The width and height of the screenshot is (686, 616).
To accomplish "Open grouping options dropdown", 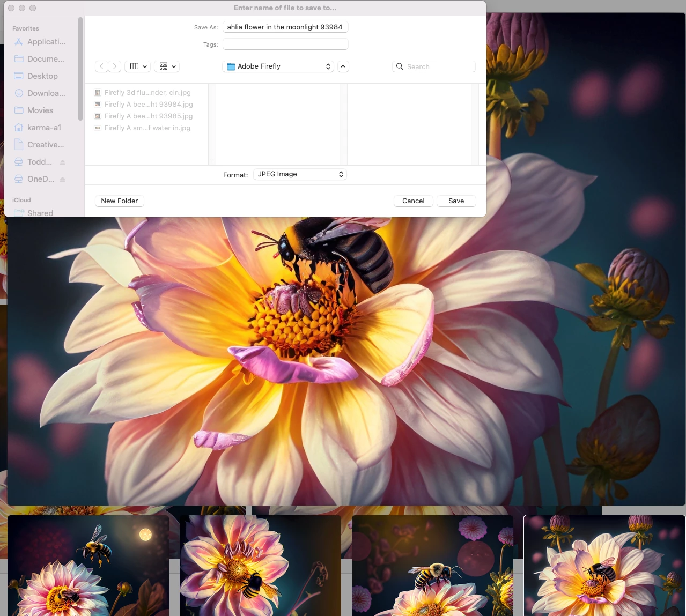I will (x=167, y=66).
